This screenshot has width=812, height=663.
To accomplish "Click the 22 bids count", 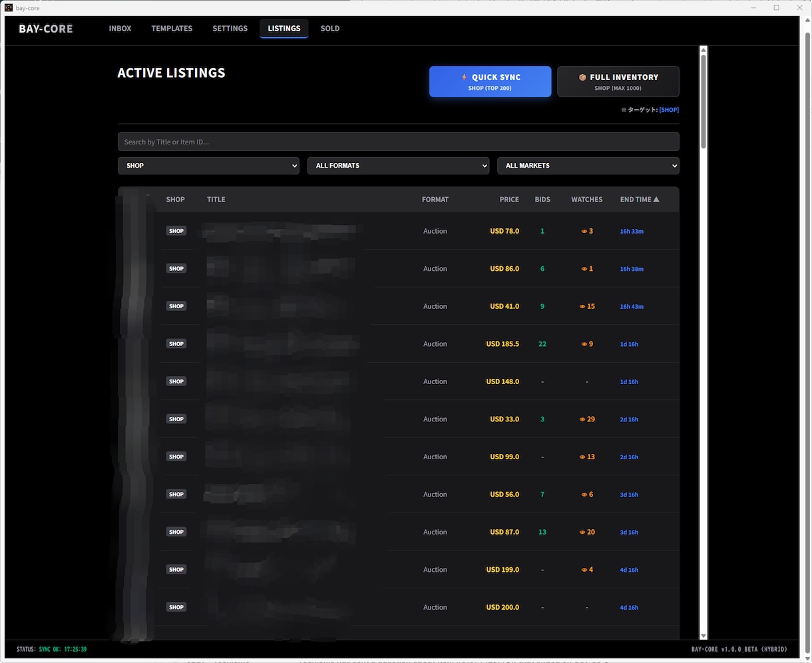I will (x=542, y=344).
